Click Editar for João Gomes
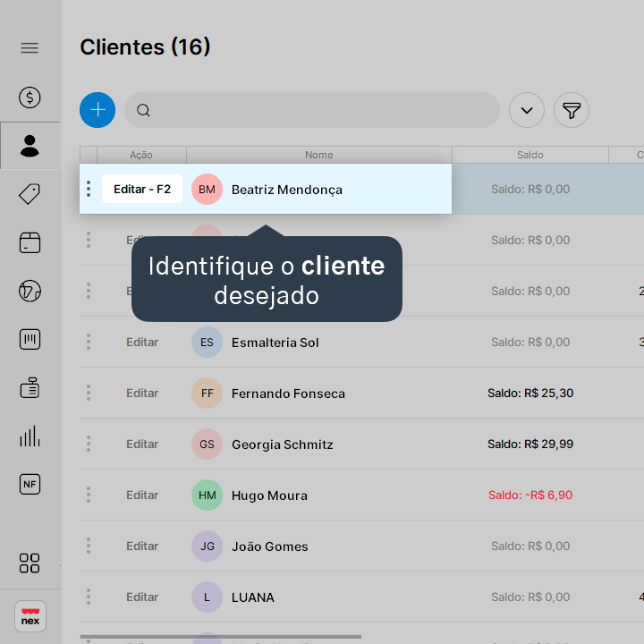The width and height of the screenshot is (644, 644). (x=142, y=546)
